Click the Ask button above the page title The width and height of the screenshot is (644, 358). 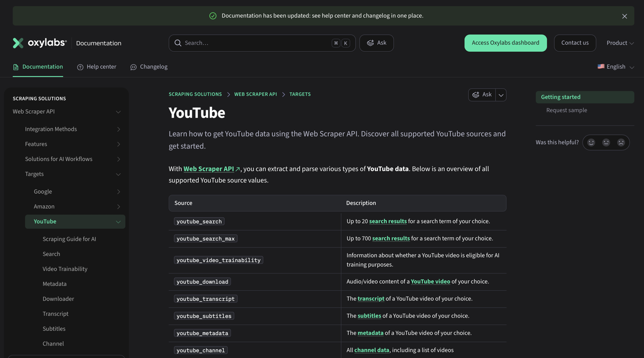[x=482, y=95]
